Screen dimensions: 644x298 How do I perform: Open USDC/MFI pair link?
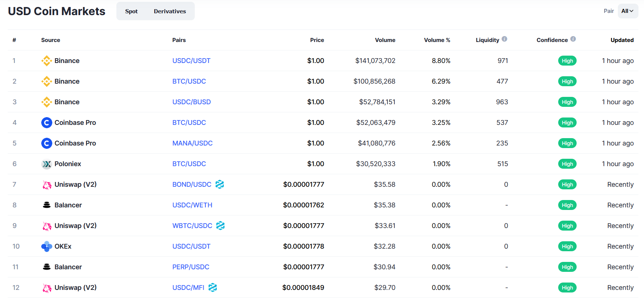click(188, 288)
